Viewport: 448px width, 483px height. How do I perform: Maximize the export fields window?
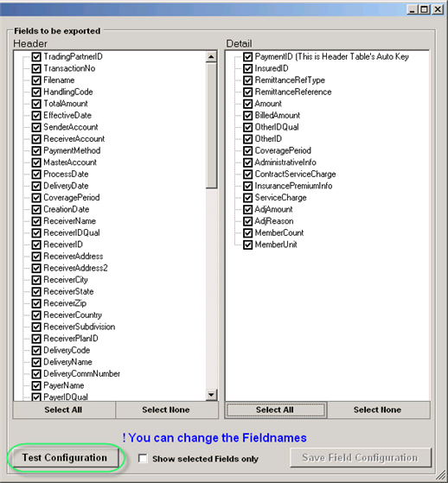coord(424,10)
